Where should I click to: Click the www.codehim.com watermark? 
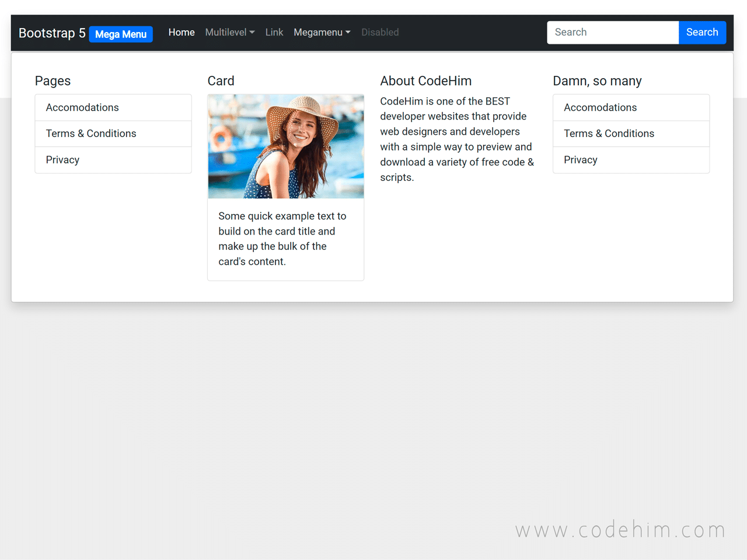point(620,530)
